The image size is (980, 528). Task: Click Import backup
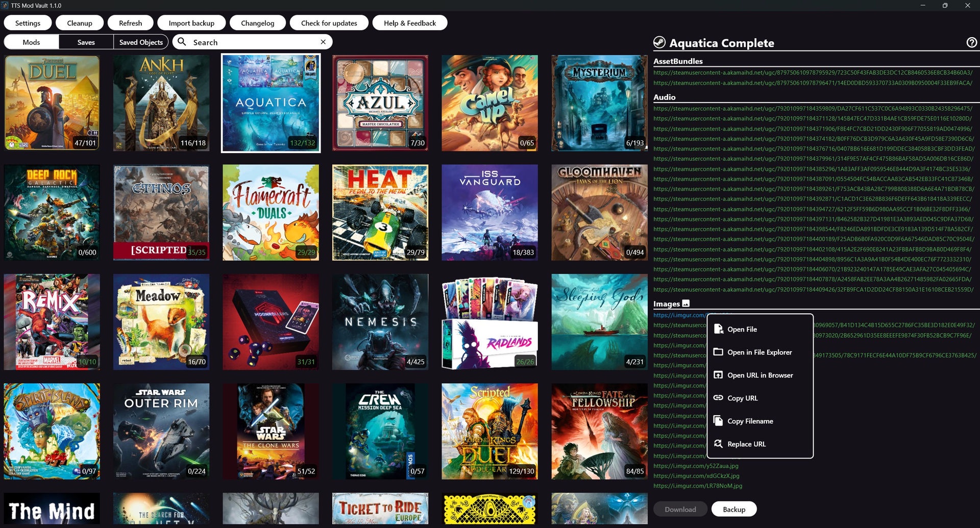tap(191, 23)
